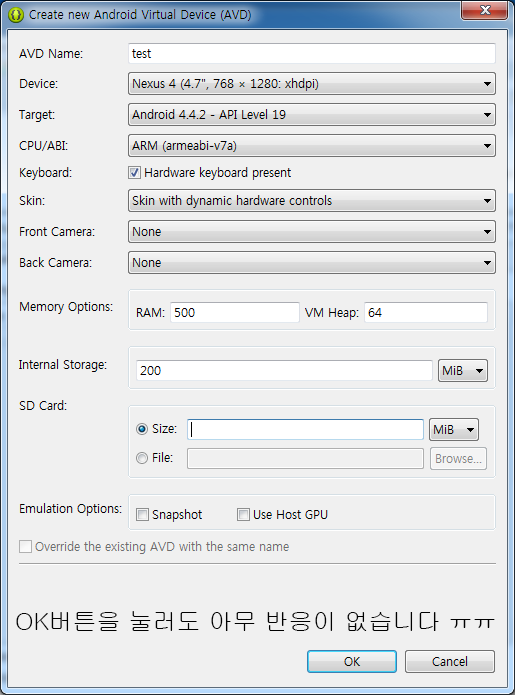Click the OK button
This screenshot has width=515, height=695.
point(352,661)
